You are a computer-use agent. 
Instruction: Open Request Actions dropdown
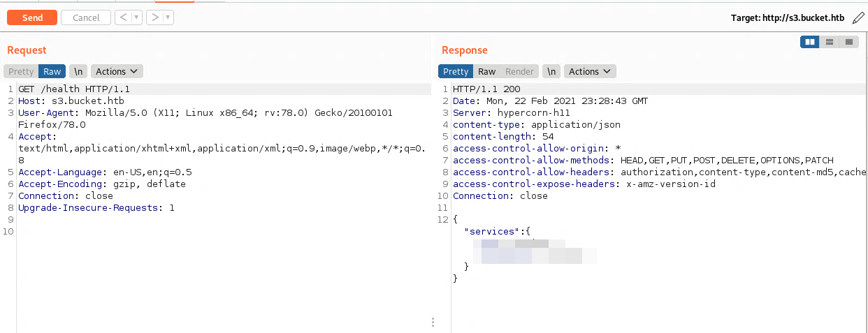click(117, 71)
